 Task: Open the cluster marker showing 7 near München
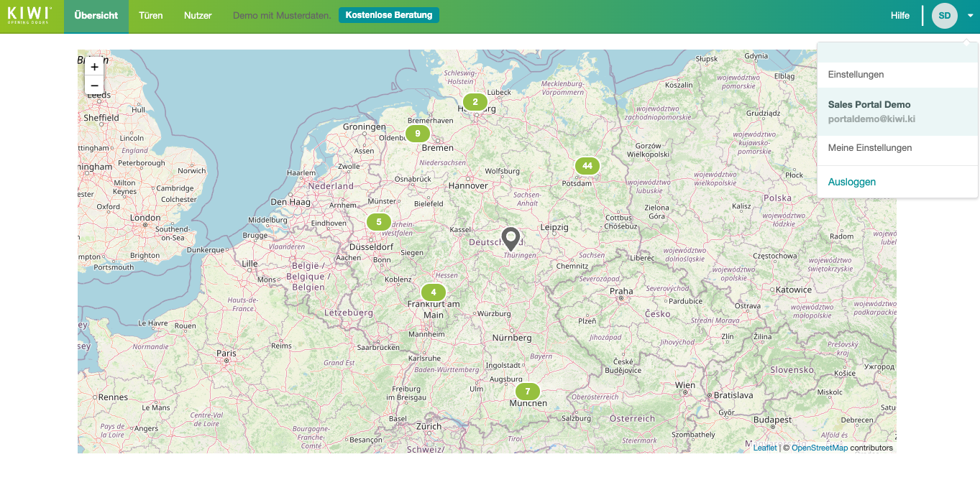coord(527,392)
